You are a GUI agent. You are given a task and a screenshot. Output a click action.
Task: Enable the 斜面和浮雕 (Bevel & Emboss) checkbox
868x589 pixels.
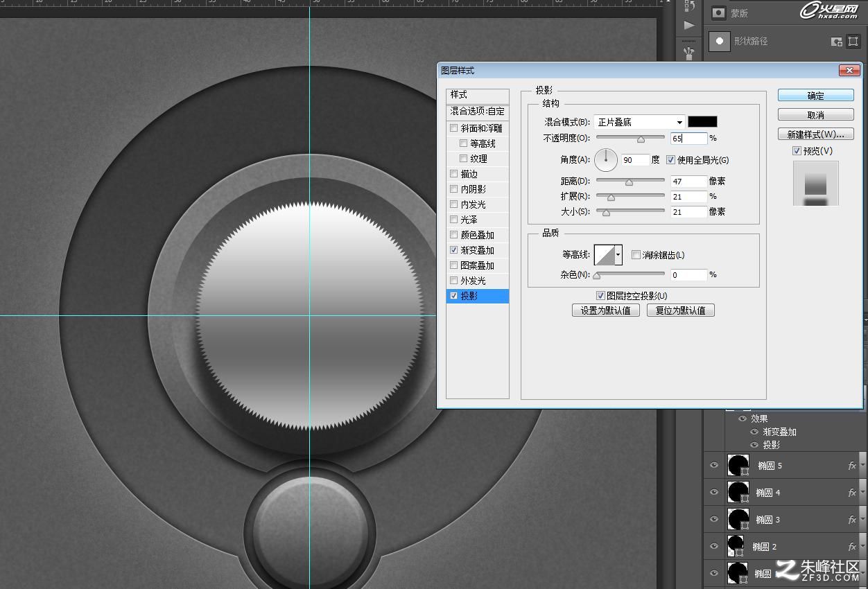click(454, 128)
